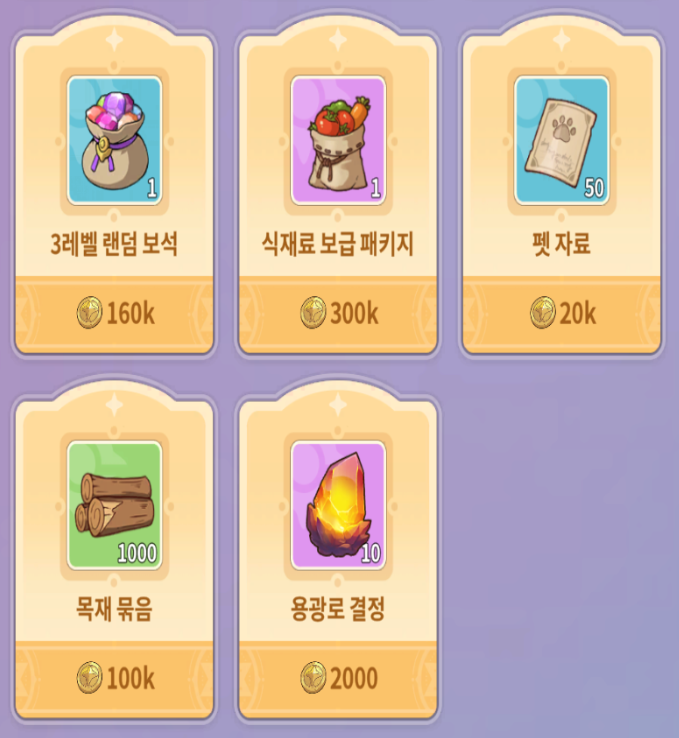The image size is (679, 738).
Task: Select the wood logs bundle icon
Action: (x=114, y=506)
